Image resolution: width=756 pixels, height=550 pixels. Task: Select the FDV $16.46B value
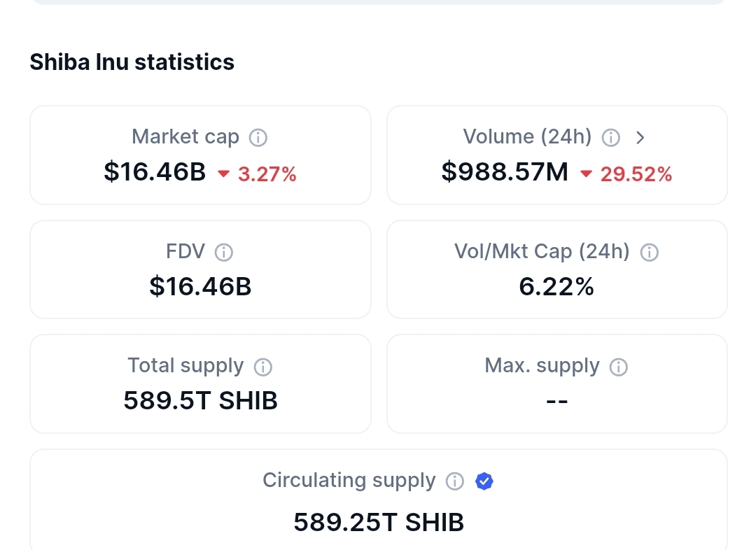coord(200,286)
